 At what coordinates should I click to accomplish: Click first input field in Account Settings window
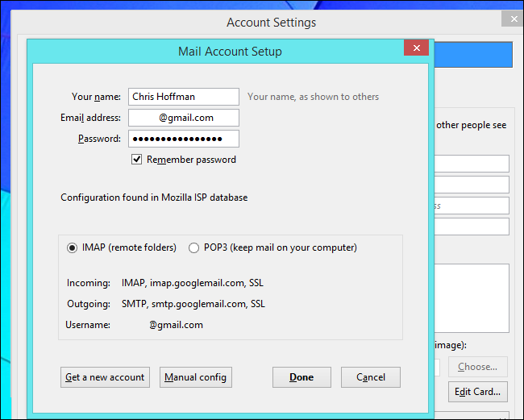pos(472,164)
